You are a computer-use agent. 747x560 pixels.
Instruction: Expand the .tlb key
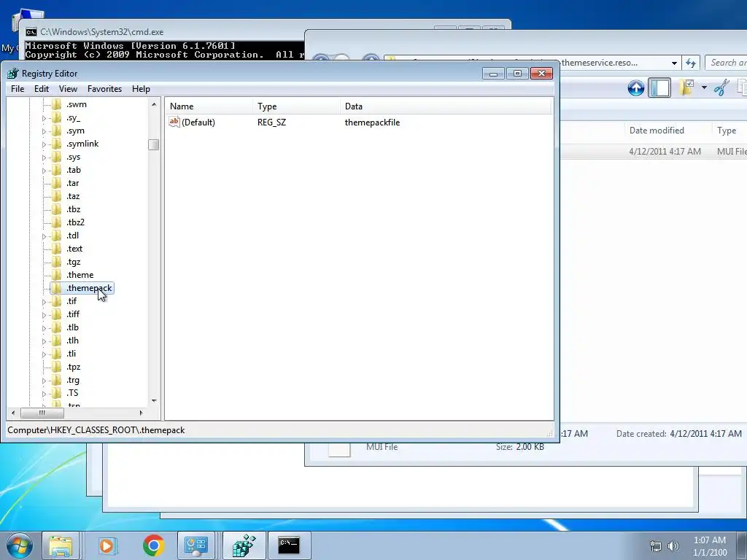tap(44, 328)
